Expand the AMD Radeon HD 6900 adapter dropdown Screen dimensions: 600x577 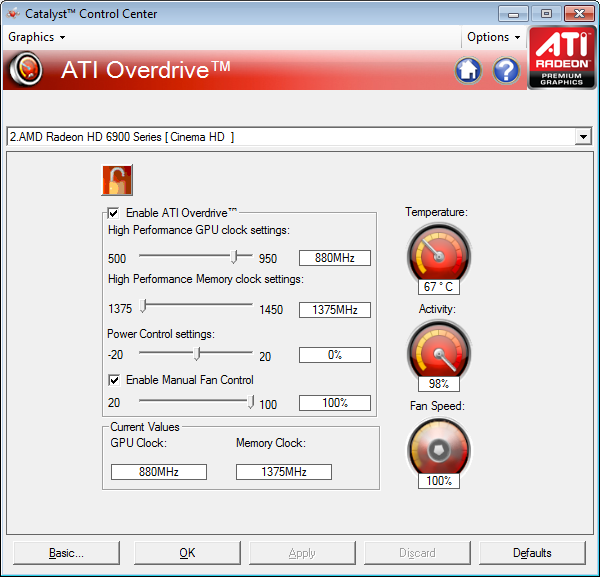(x=583, y=137)
